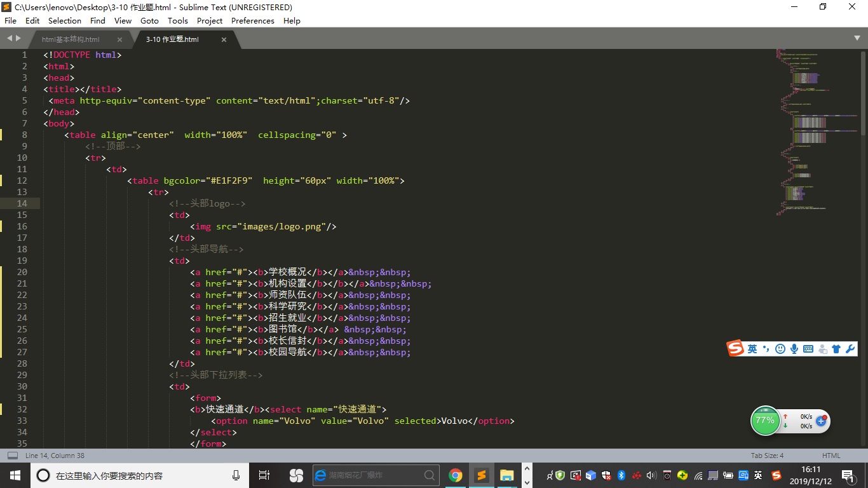Viewport: 868px width, 488px height.
Task: Open the Tab Size: 4 selector
Action: (x=767, y=456)
